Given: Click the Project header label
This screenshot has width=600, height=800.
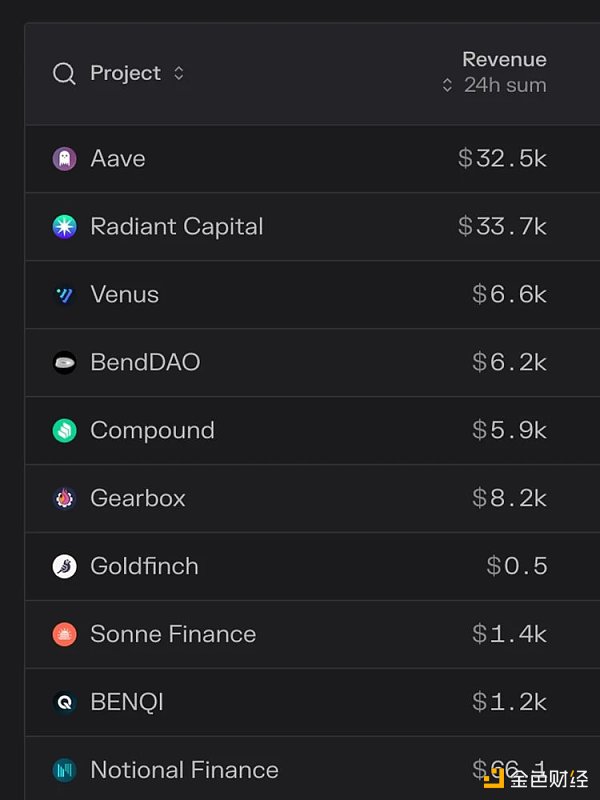Looking at the screenshot, I should (x=126, y=73).
